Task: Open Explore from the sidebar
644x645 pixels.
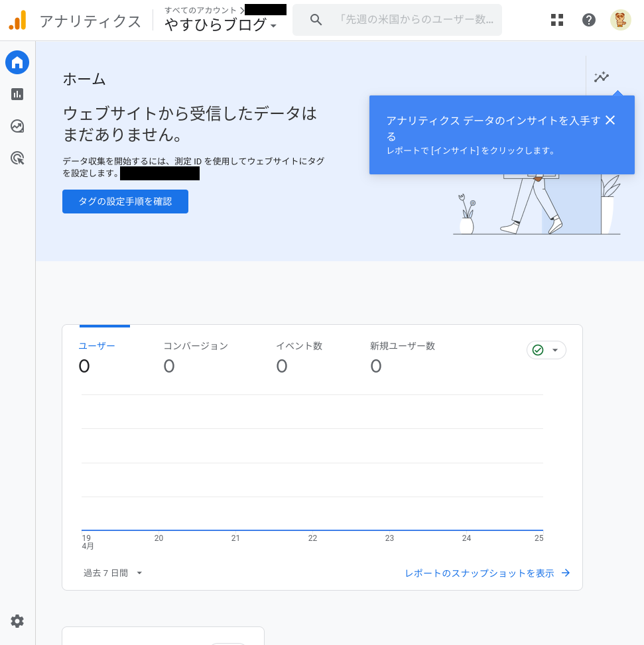Action: (x=17, y=126)
